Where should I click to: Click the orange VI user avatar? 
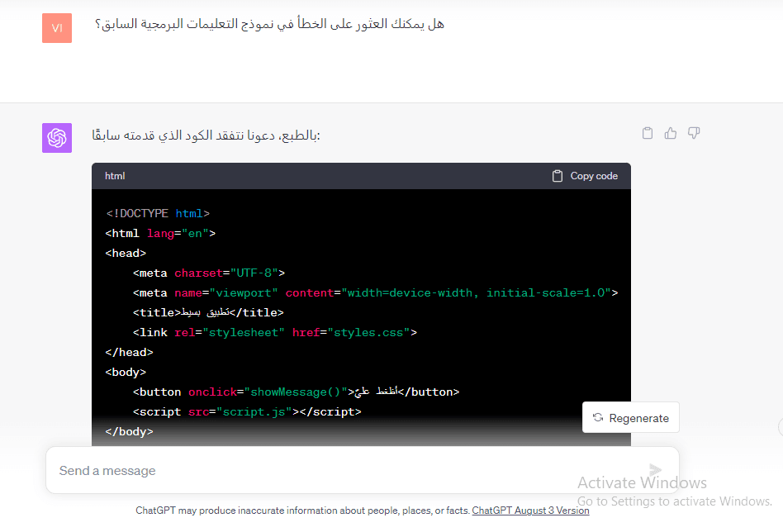pyautogui.click(x=57, y=28)
